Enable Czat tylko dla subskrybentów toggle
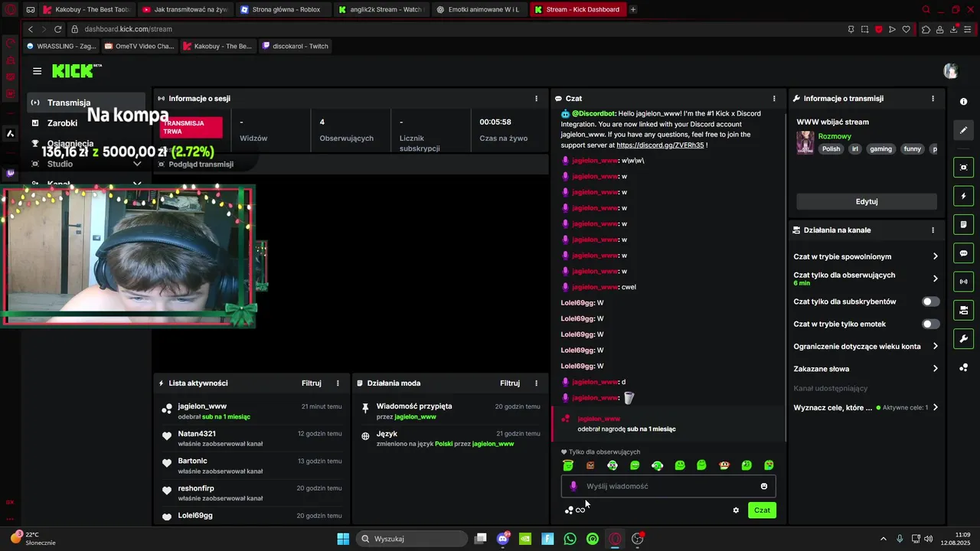Screen dimensions: 980x551 930,302
